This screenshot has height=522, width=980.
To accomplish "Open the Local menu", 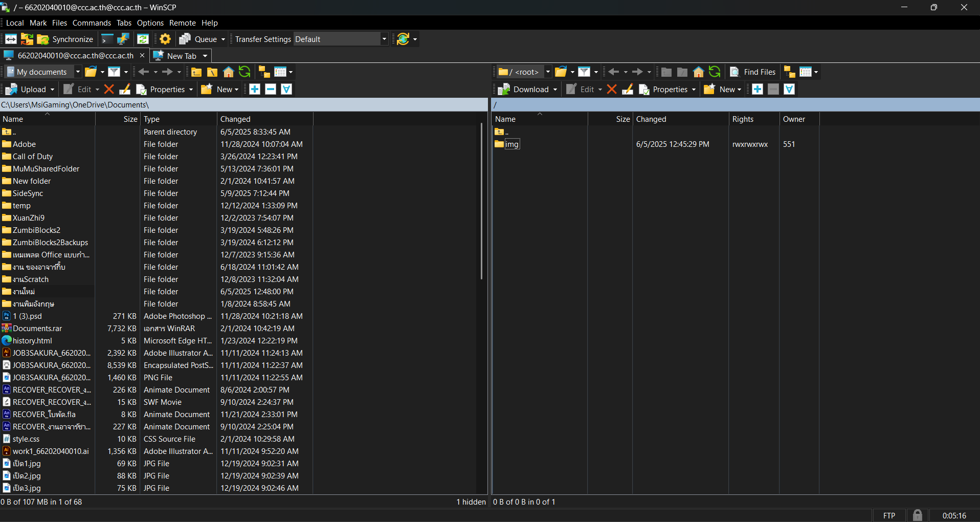I will pyautogui.click(x=15, y=23).
